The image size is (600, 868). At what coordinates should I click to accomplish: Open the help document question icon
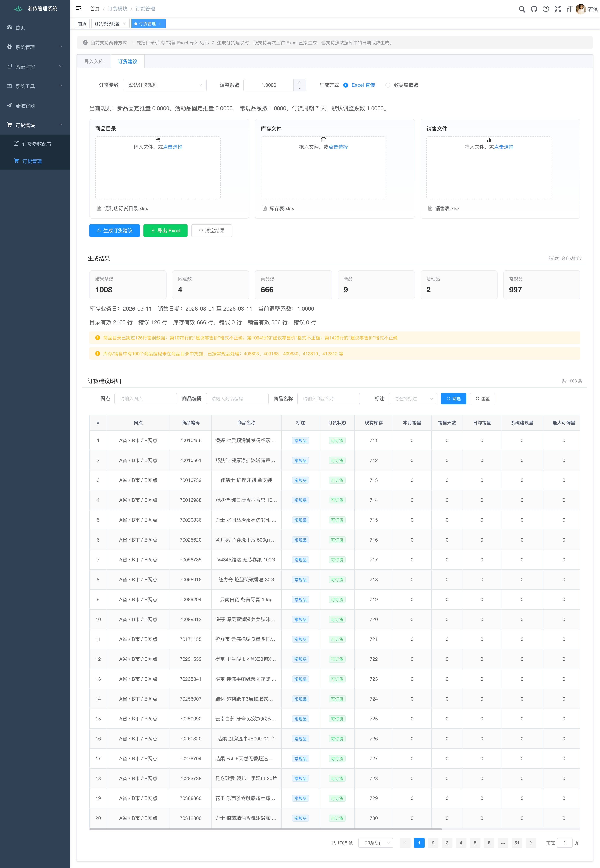546,9
